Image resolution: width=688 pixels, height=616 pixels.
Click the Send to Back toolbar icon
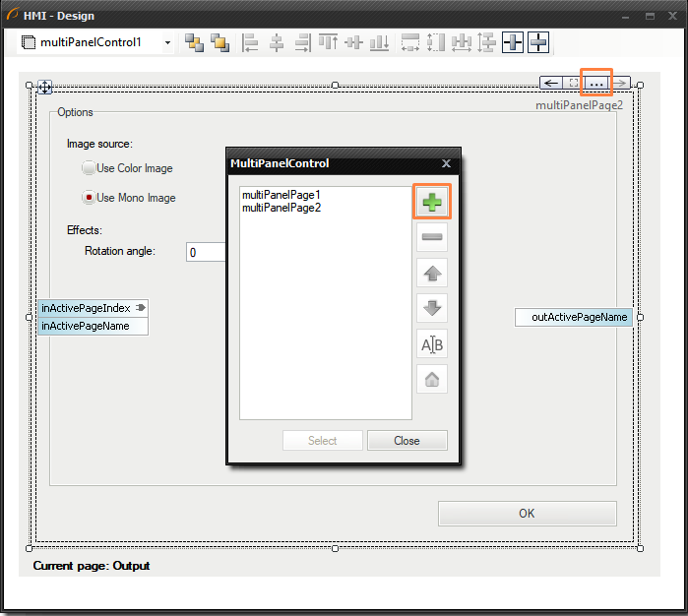coord(219,42)
